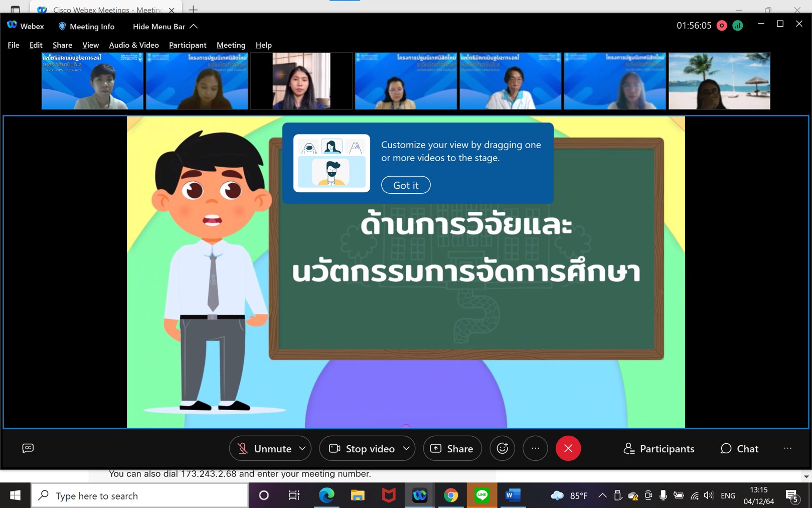The height and width of the screenshot is (508, 812).
Task: Show hidden system tray icons
Action: coord(602,495)
